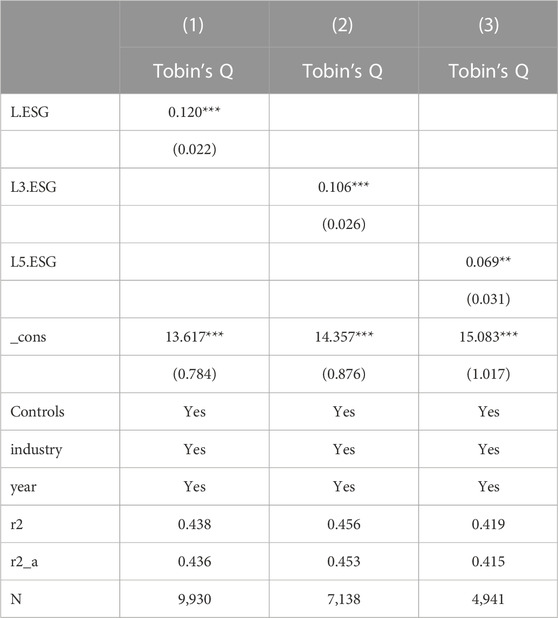Select the L3.ESG row label
Image resolution: width=558 pixels, height=618 pixels.
pyautogui.click(x=33, y=187)
